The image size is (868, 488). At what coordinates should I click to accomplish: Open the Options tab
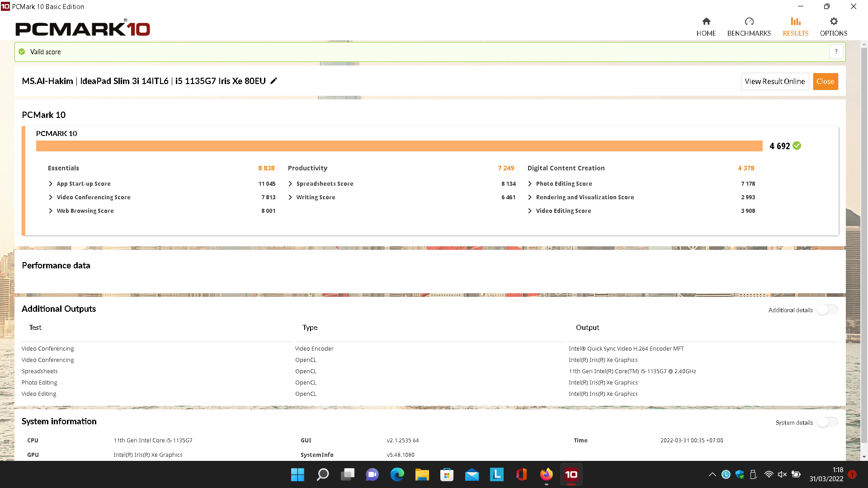834,27
